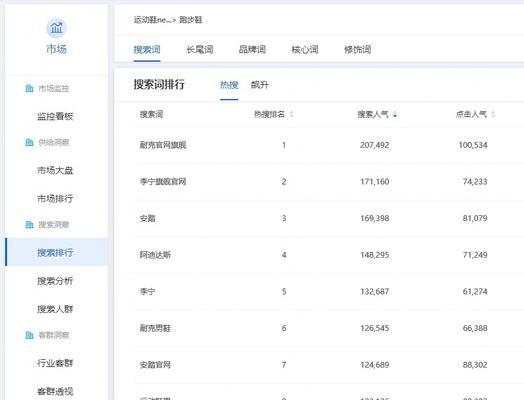
Task: Switch to the 修饰词 tab
Action: [x=358, y=50]
